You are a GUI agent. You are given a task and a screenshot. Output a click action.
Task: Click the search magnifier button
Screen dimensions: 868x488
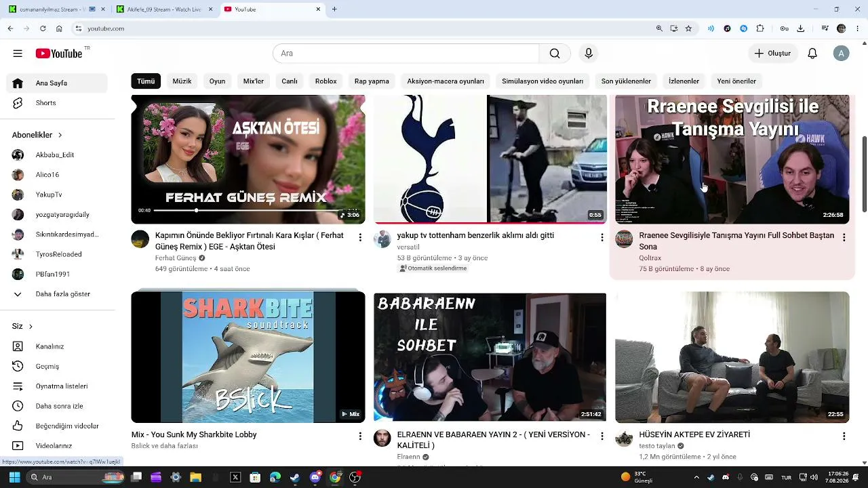555,54
